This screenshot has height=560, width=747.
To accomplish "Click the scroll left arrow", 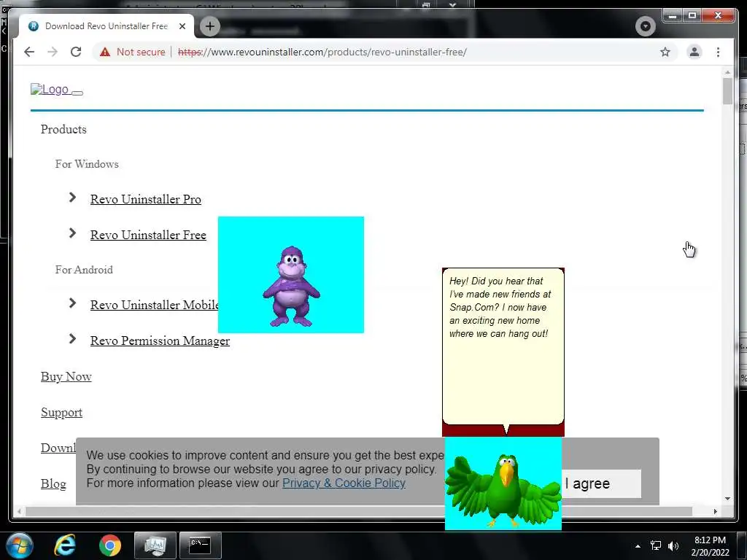I will point(19,511).
